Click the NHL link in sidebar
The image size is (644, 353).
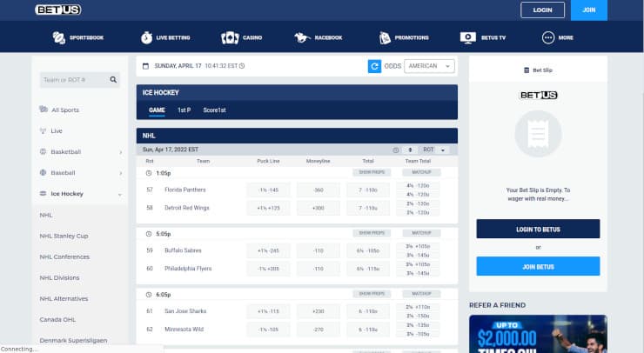click(x=46, y=215)
